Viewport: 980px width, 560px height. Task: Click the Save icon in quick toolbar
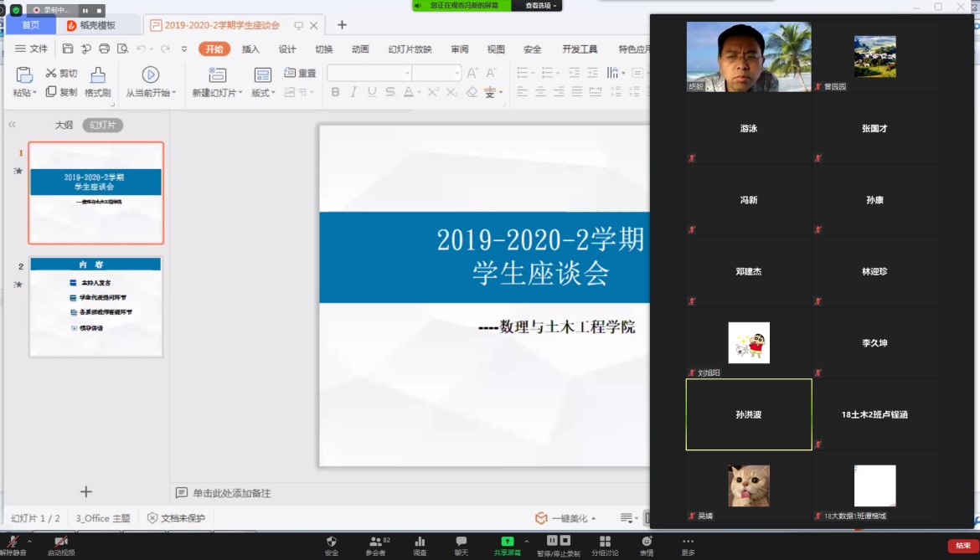68,49
